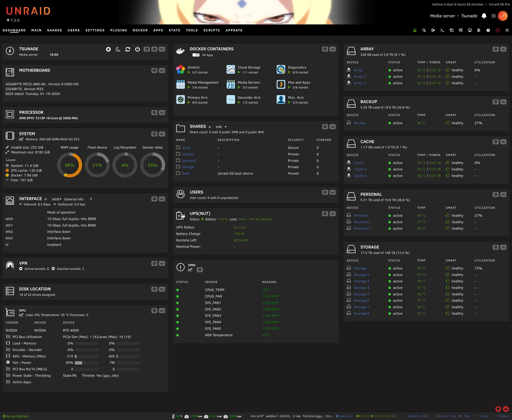This screenshot has height=420, width=512.
Task: Open the storage share link
Action: 188,167
